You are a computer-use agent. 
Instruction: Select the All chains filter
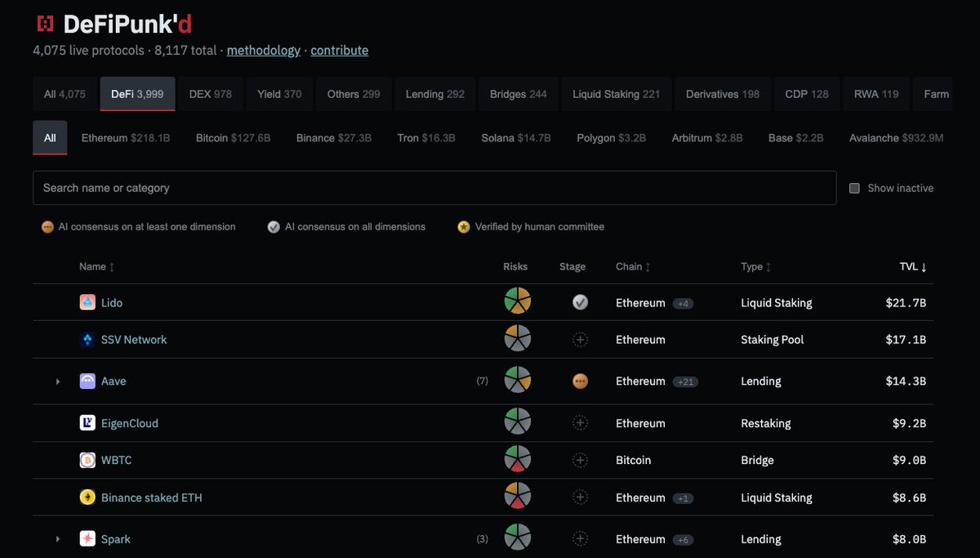click(50, 138)
